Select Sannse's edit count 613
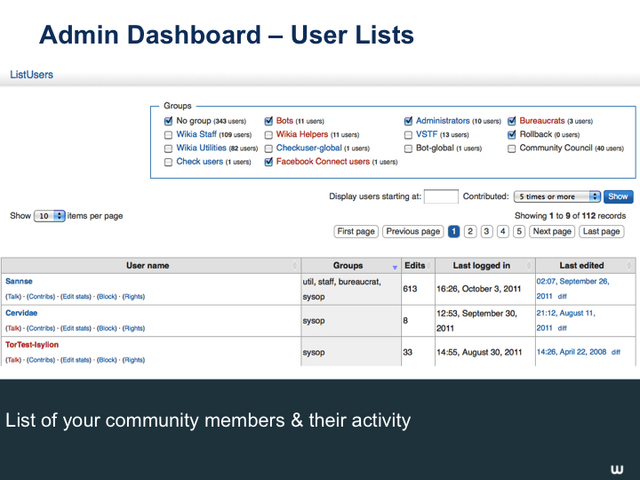 tap(410, 289)
